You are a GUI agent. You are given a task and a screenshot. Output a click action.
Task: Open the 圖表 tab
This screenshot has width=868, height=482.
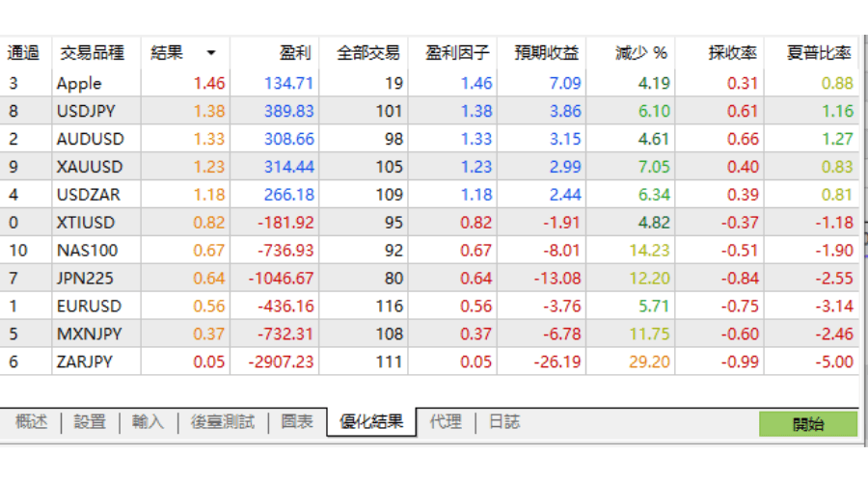pyautogui.click(x=297, y=422)
